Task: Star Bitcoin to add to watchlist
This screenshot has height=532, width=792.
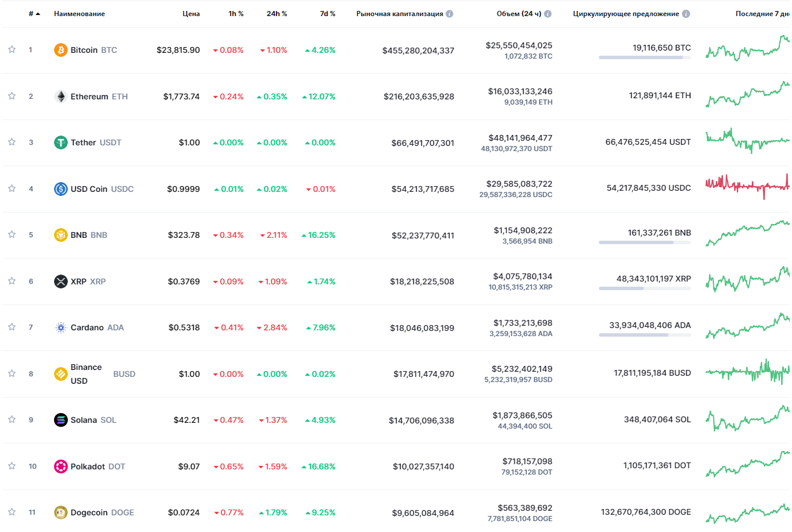Action: (11, 49)
